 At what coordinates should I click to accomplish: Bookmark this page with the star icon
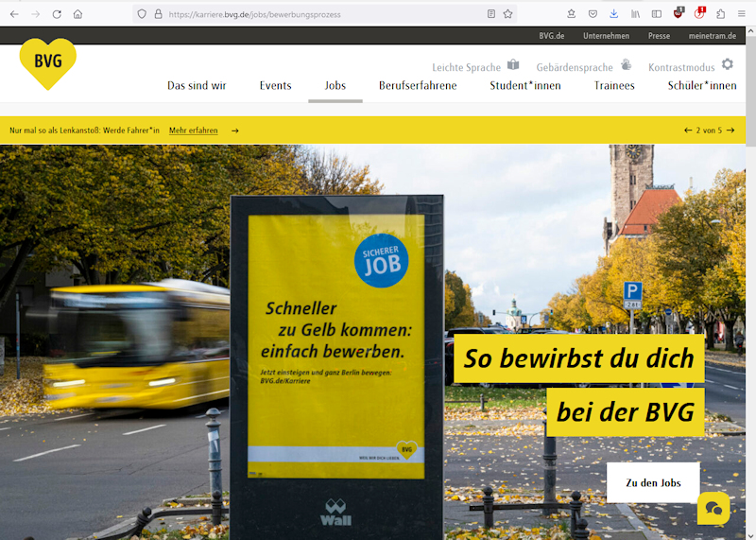click(508, 14)
